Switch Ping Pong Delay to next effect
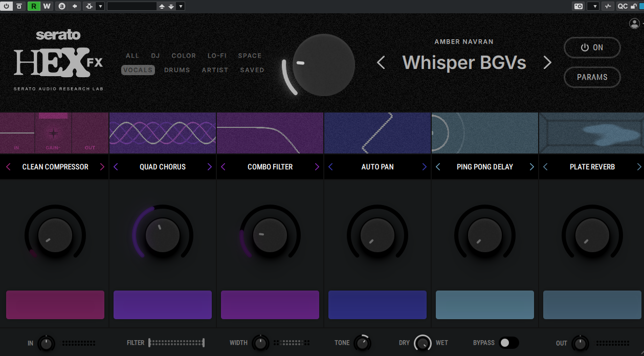The image size is (644, 356). point(531,167)
